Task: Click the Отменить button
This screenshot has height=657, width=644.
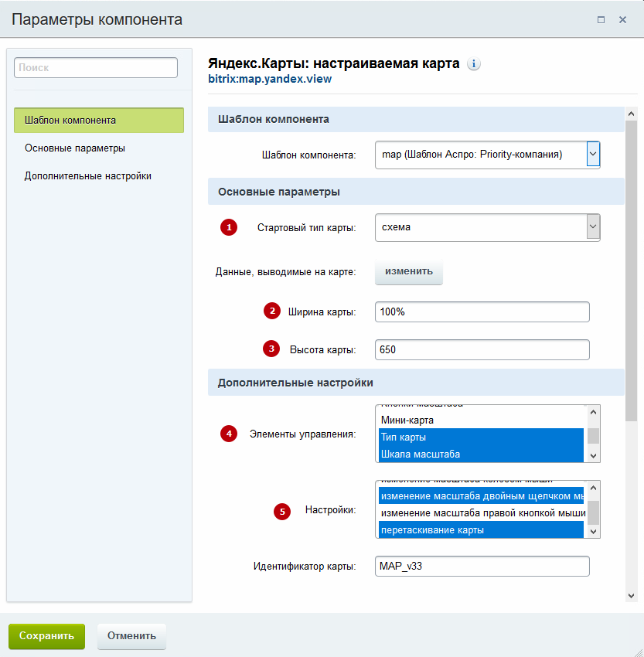Action: click(x=131, y=636)
